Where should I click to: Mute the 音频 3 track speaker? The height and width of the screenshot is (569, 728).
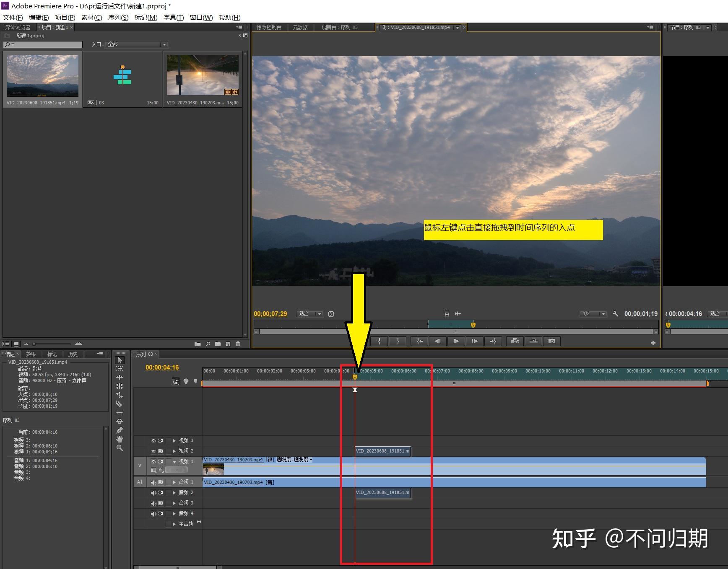coord(153,503)
